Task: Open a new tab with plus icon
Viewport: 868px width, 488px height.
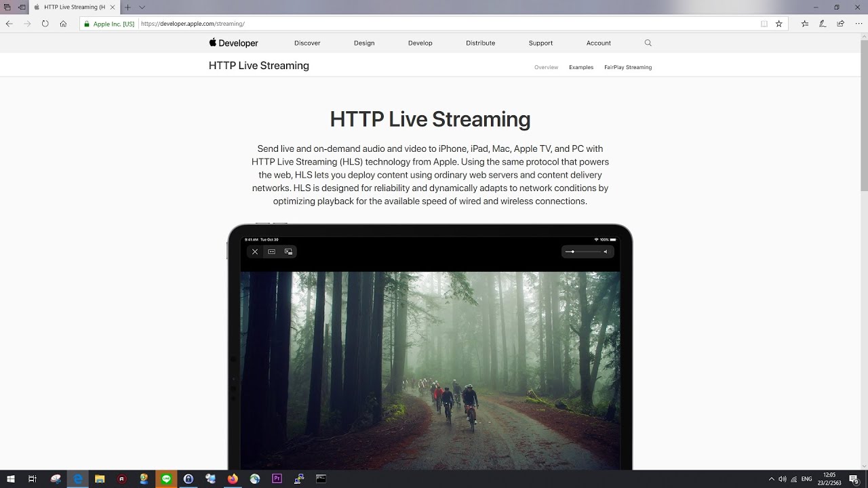Action: click(127, 7)
